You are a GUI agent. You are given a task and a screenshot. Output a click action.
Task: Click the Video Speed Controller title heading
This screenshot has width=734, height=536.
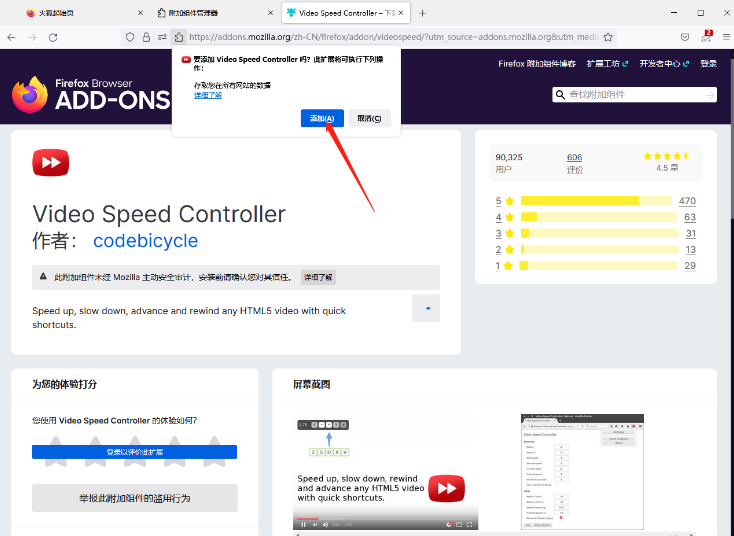click(x=159, y=214)
